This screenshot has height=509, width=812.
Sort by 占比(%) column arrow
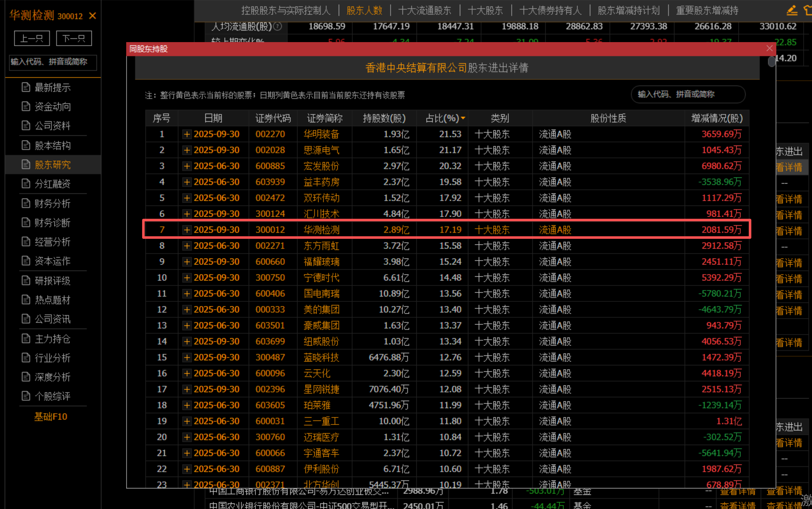pos(463,118)
